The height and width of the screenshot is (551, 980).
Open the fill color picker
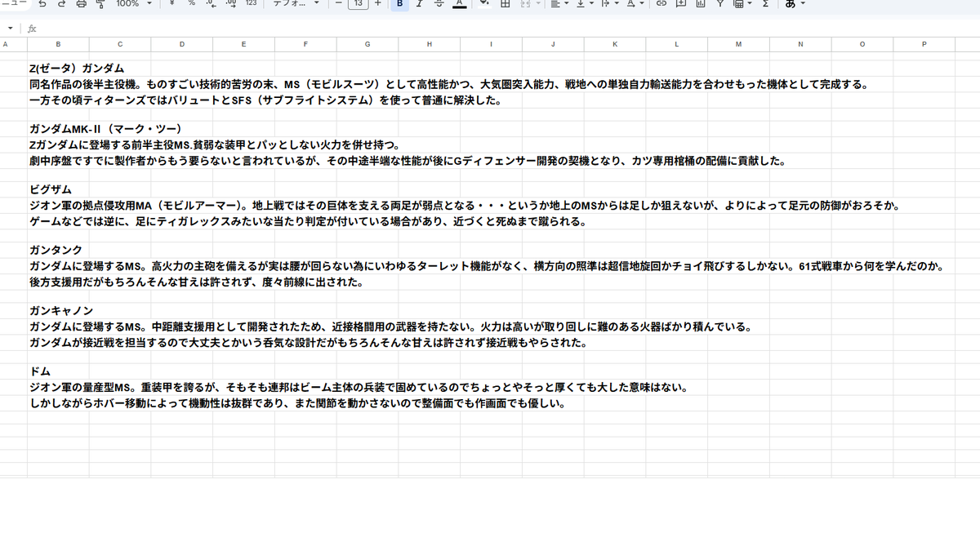(x=484, y=4)
